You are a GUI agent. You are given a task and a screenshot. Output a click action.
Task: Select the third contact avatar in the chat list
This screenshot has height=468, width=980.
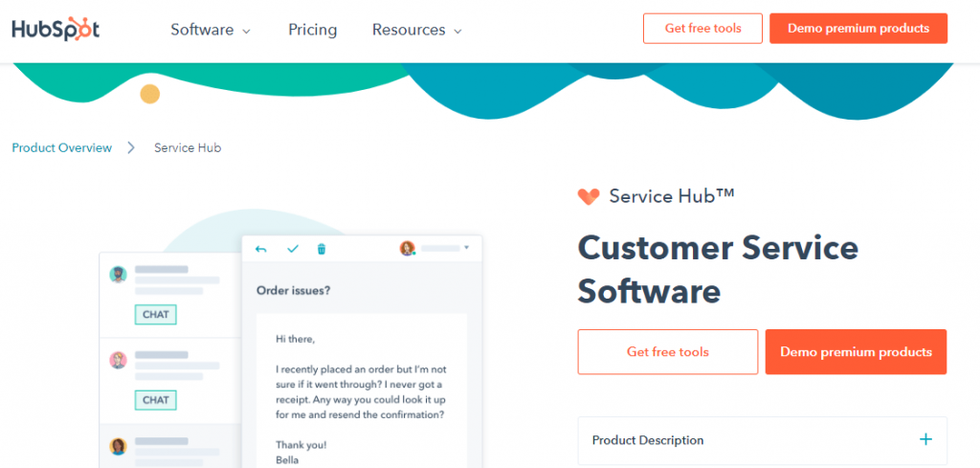point(118,446)
